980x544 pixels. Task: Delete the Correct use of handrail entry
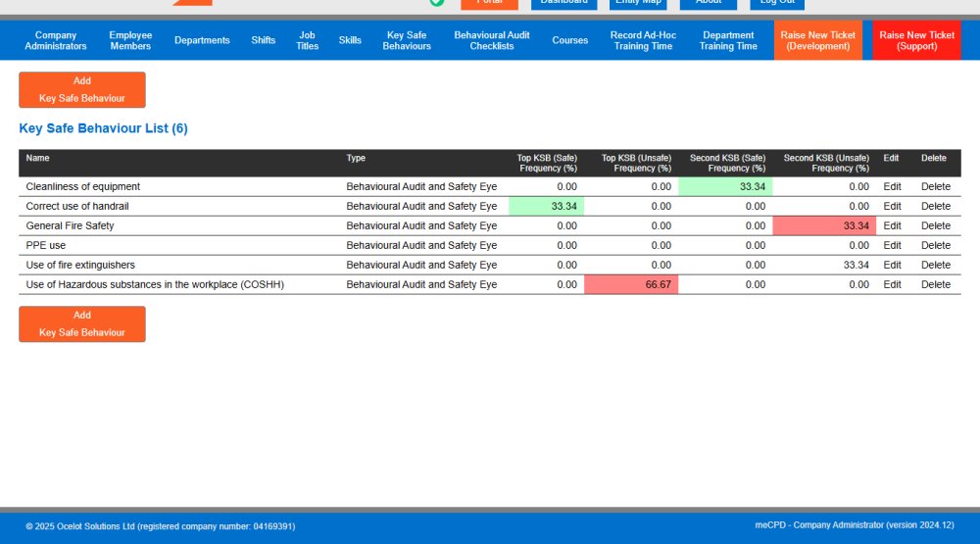pyautogui.click(x=935, y=206)
